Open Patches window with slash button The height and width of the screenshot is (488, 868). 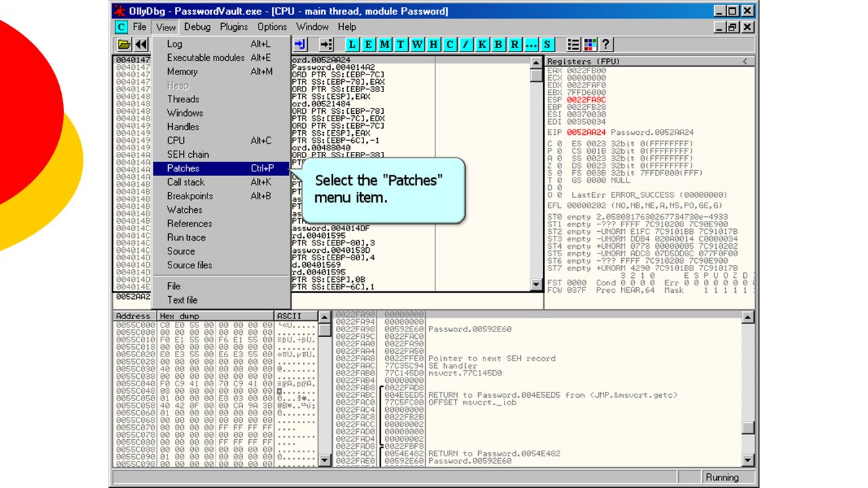(467, 45)
